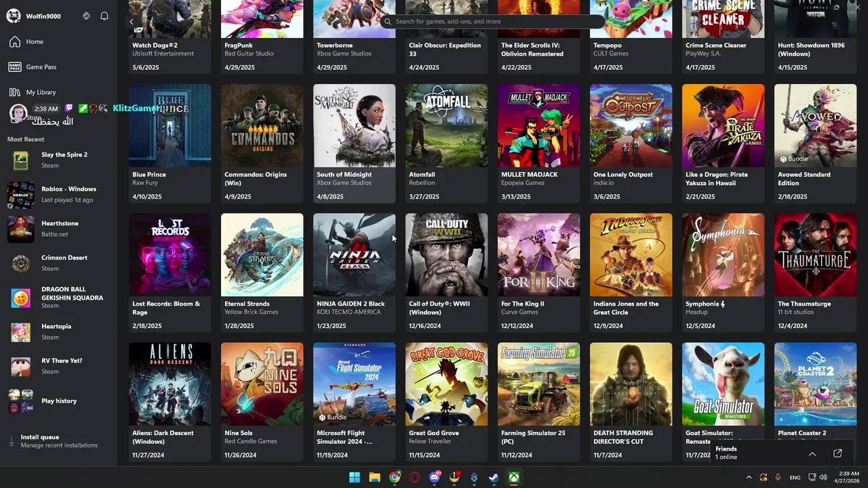Open the Atomfall game card
This screenshot has height=488, width=868.
[446, 144]
